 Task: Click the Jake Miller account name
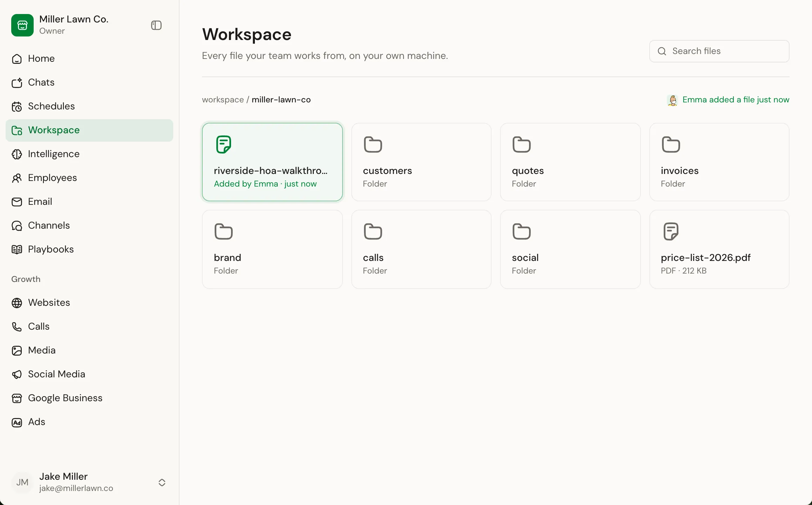(x=63, y=477)
